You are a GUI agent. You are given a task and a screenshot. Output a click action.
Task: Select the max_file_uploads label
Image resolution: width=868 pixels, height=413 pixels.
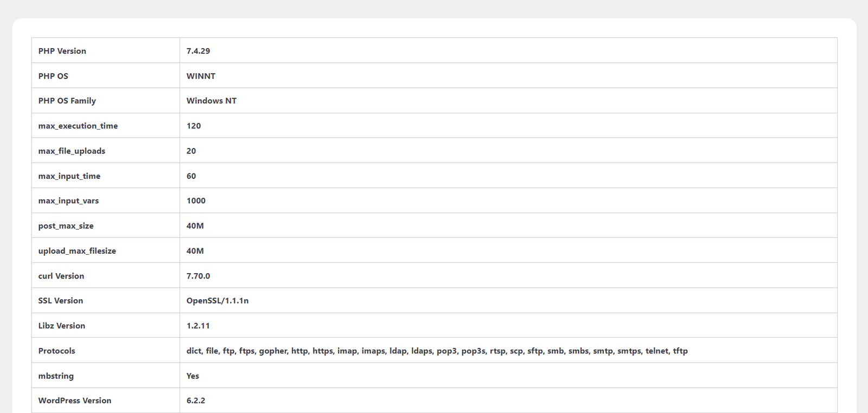point(72,151)
